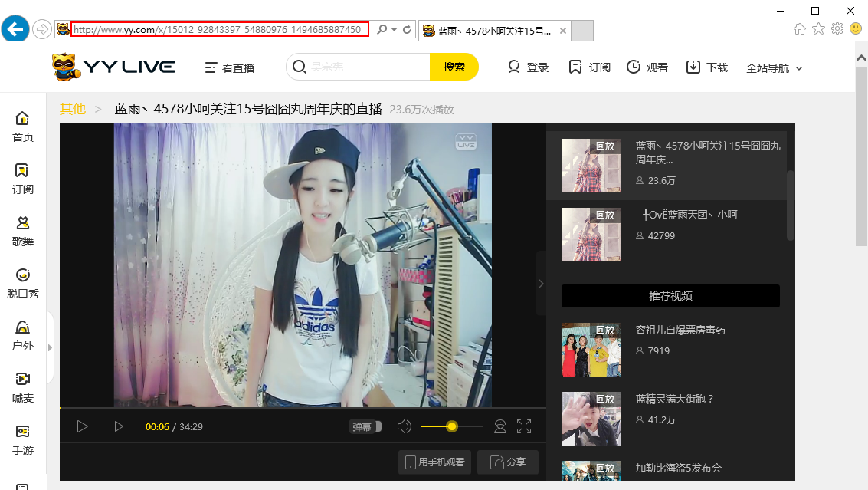Click the YY LIVE logo
The image size is (868, 490).
113,67
